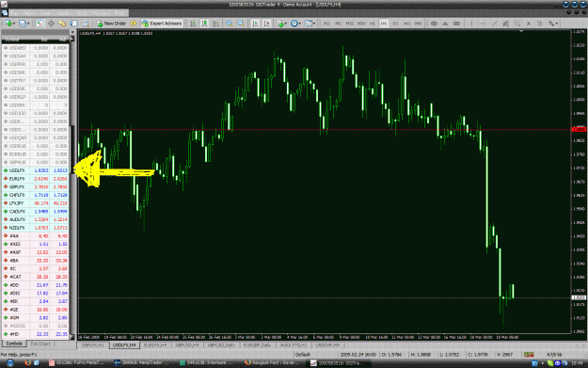Switch chart to candlesticks type

[x=205, y=24]
